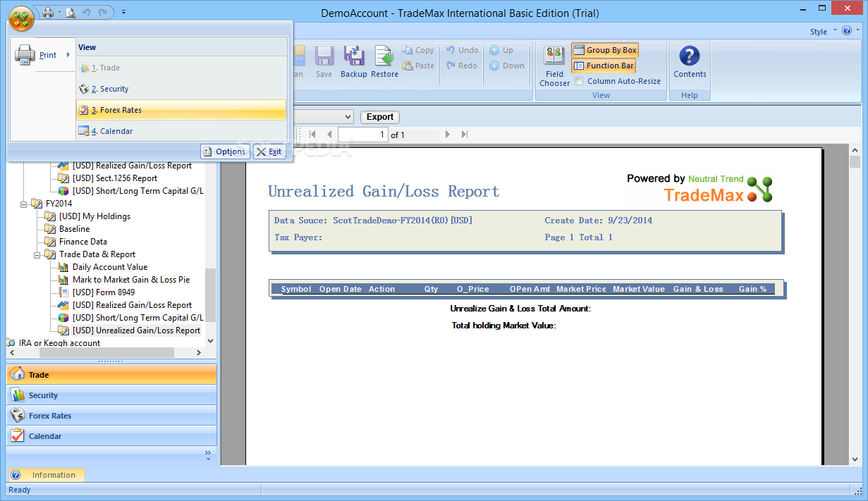
Task: Select '4. Calendar' in View menu
Action: pos(181,131)
